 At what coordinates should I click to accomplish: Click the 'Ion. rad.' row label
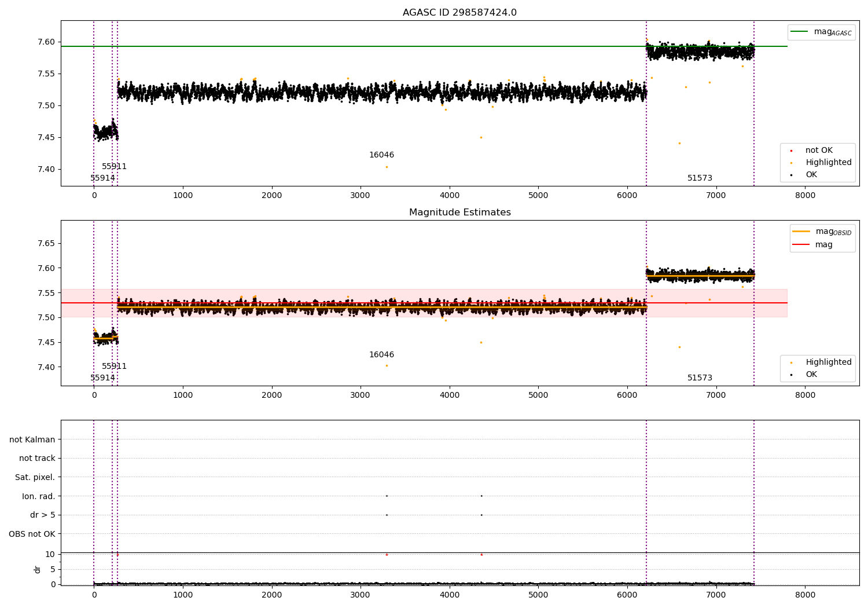click(39, 496)
